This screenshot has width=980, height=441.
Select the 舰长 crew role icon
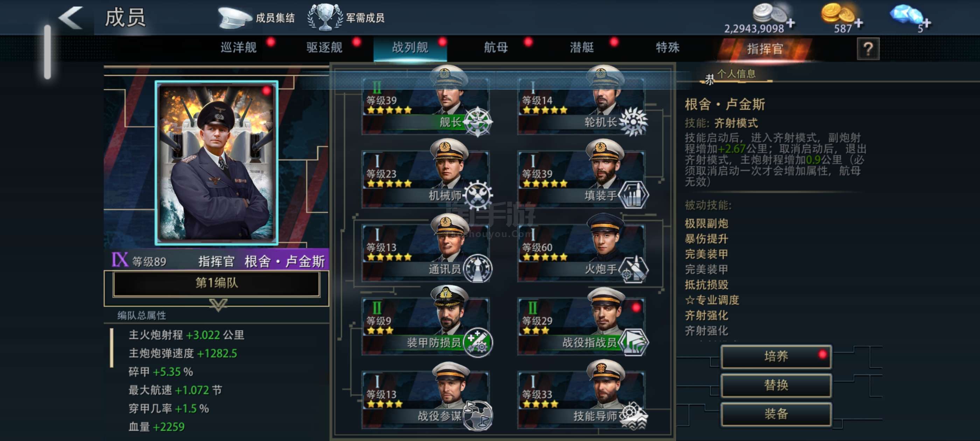[x=477, y=122]
